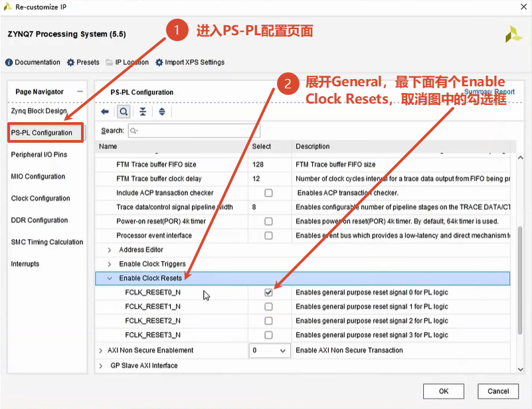Open Presets gear icon
Image resolution: width=532 pixels, height=409 pixels.
[70, 62]
